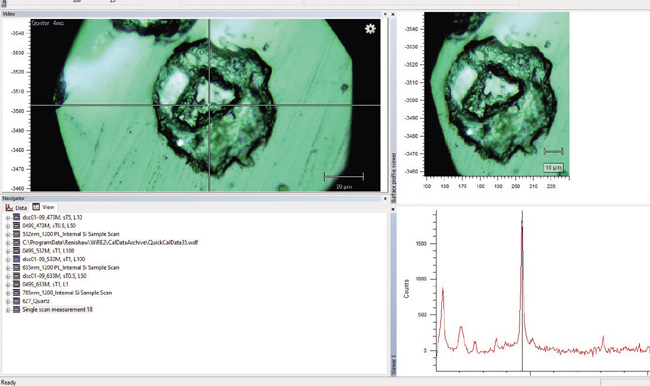Expand the dsc01-09_532M, sT1, L100 node

tap(8, 259)
